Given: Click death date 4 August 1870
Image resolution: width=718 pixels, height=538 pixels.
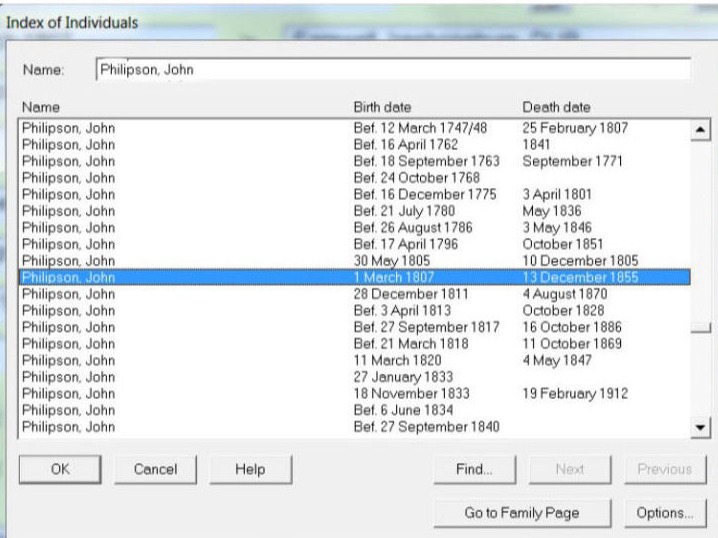Looking at the screenshot, I should [x=565, y=294].
